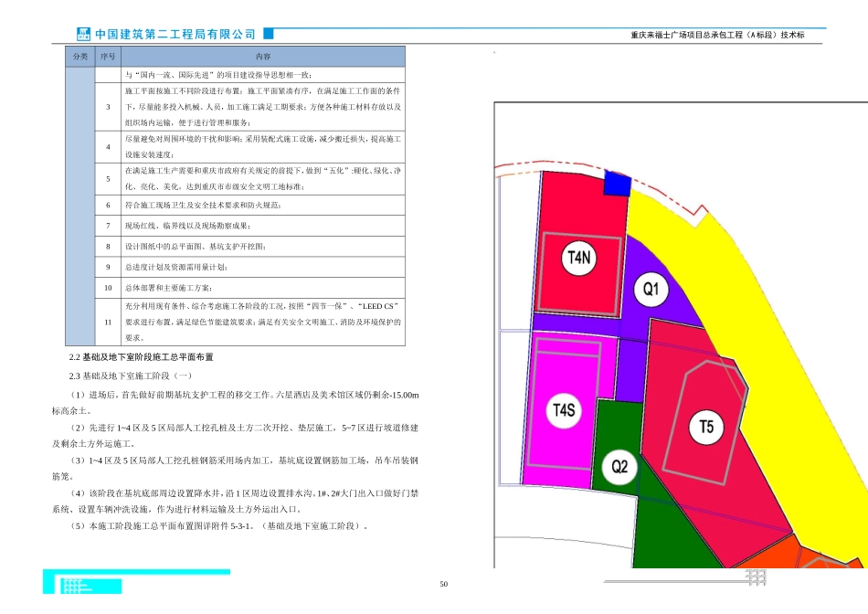Click the company name 中国建筑第二工程局有限公司
Viewport: 868px width, 614px height.
click(175, 35)
